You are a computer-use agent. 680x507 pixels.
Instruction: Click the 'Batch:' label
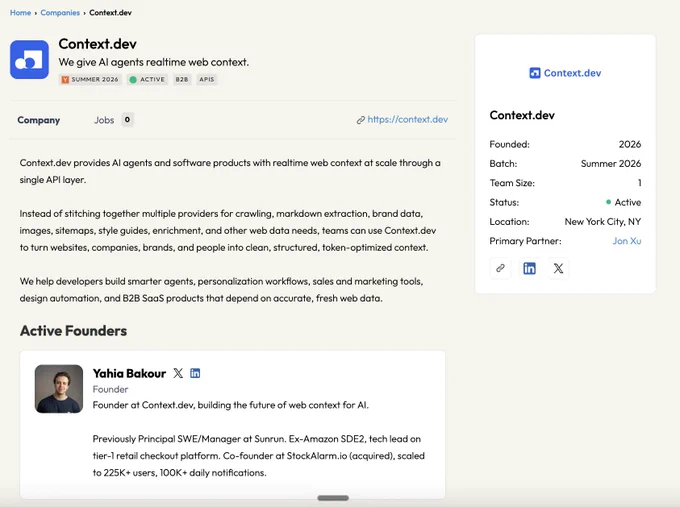pyautogui.click(x=503, y=164)
